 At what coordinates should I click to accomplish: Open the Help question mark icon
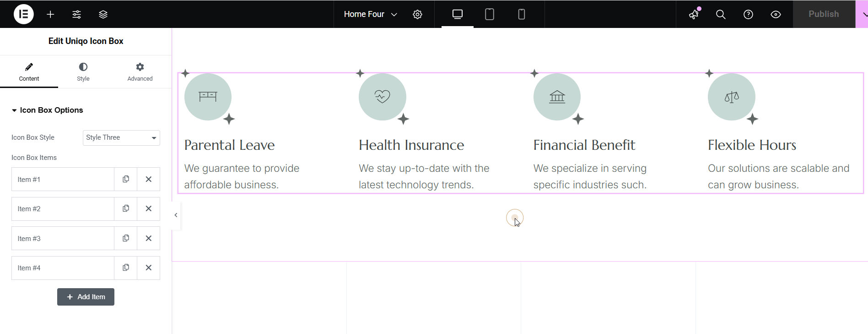pos(748,14)
